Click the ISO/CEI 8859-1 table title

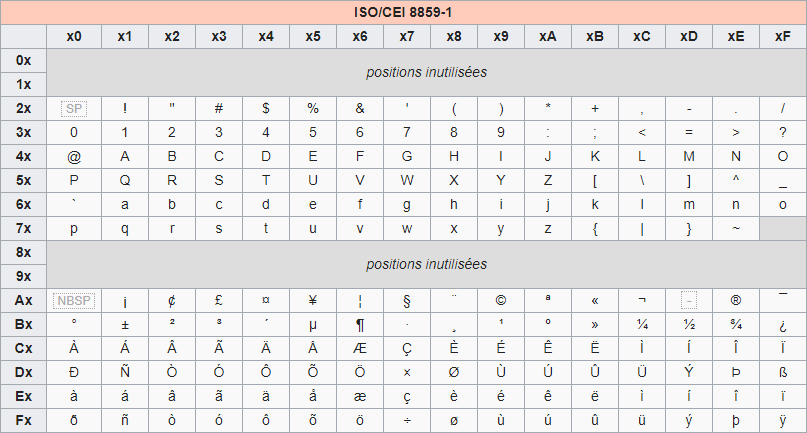pyautogui.click(x=403, y=13)
